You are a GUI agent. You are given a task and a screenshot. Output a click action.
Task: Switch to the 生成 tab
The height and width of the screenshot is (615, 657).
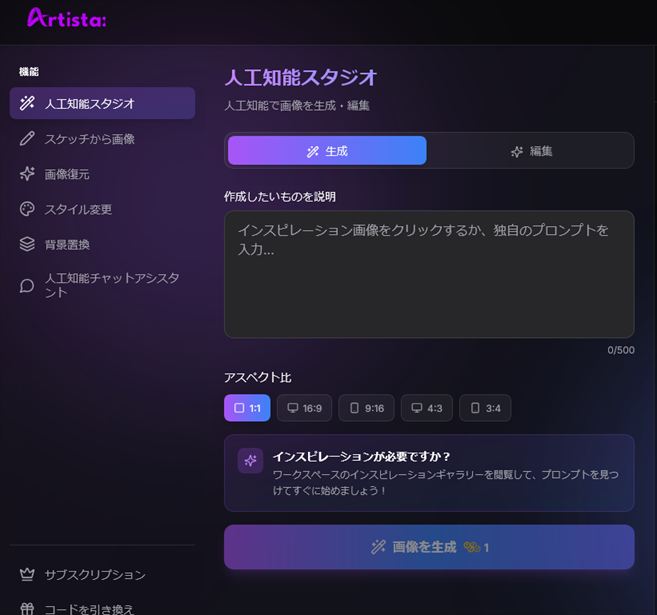tap(327, 151)
